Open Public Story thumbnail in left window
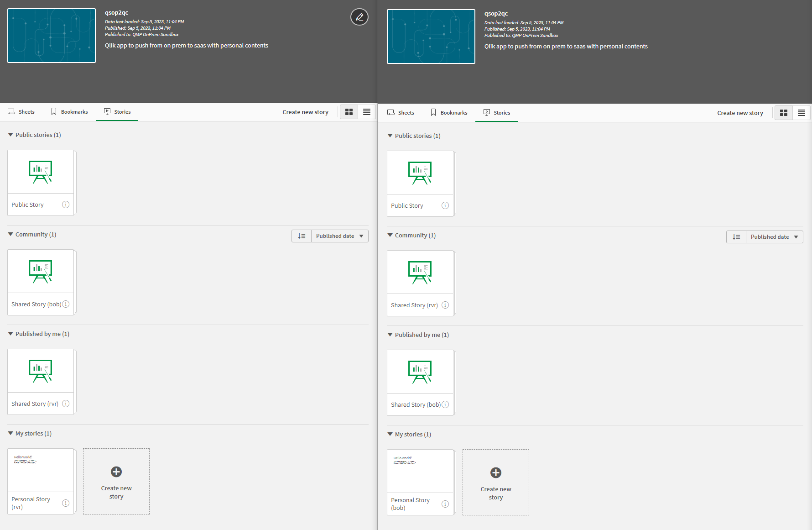Viewport: 812px width, 530px height. coord(41,172)
